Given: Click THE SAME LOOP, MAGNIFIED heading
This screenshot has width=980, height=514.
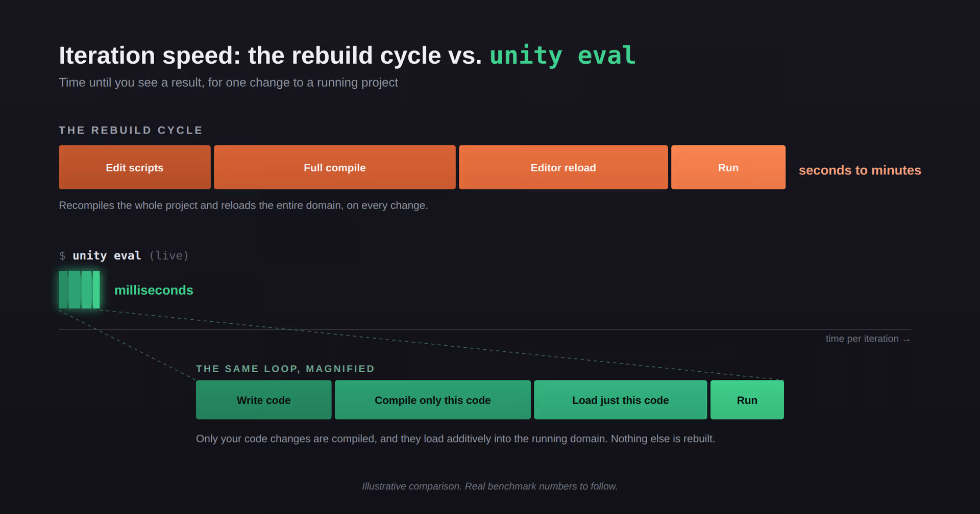Looking at the screenshot, I should [285, 369].
